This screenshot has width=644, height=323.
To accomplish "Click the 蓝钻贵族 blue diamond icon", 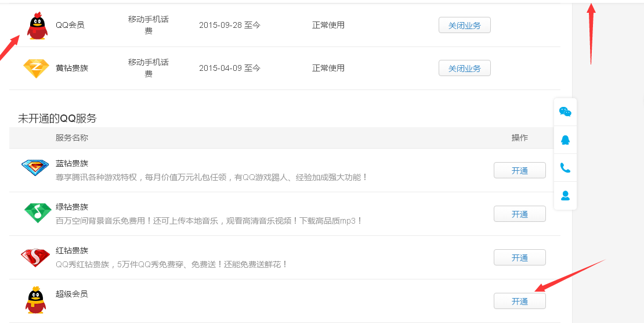I will (35, 168).
